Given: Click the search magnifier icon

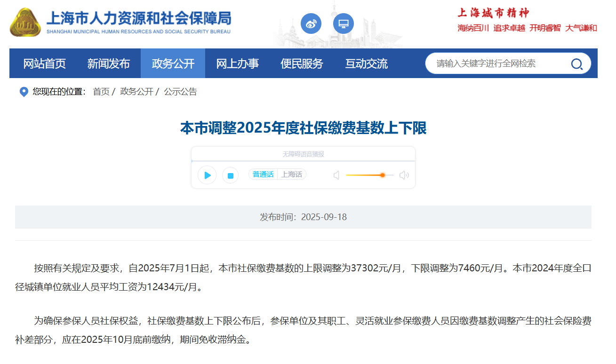Looking at the screenshot, I should pos(576,64).
